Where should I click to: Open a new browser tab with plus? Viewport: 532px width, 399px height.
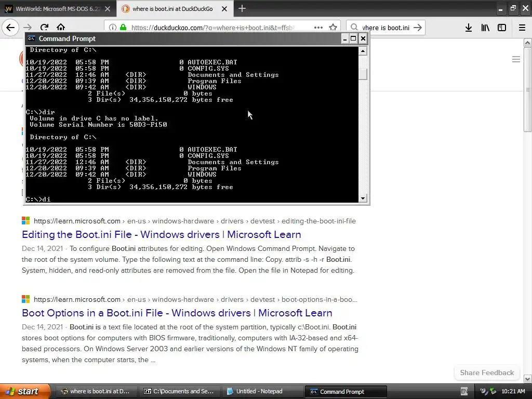point(242,8)
